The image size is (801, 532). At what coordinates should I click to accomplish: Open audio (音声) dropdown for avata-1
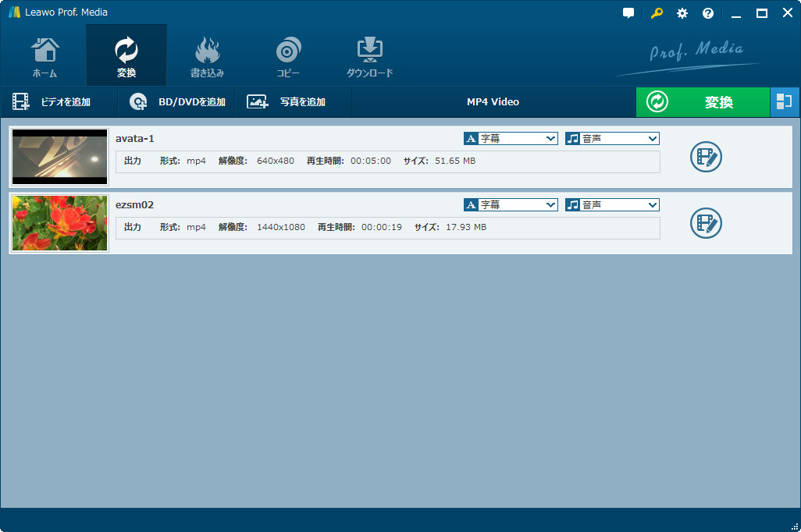tap(612, 138)
